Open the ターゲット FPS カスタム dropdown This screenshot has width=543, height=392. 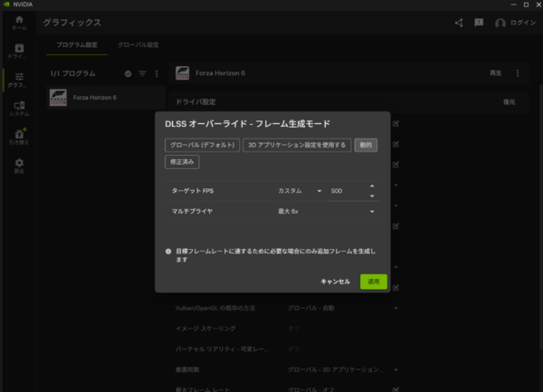tap(300, 191)
